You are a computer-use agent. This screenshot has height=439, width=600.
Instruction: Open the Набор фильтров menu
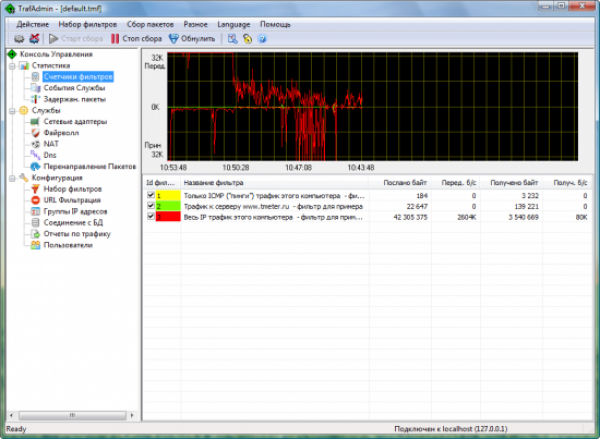(x=87, y=23)
